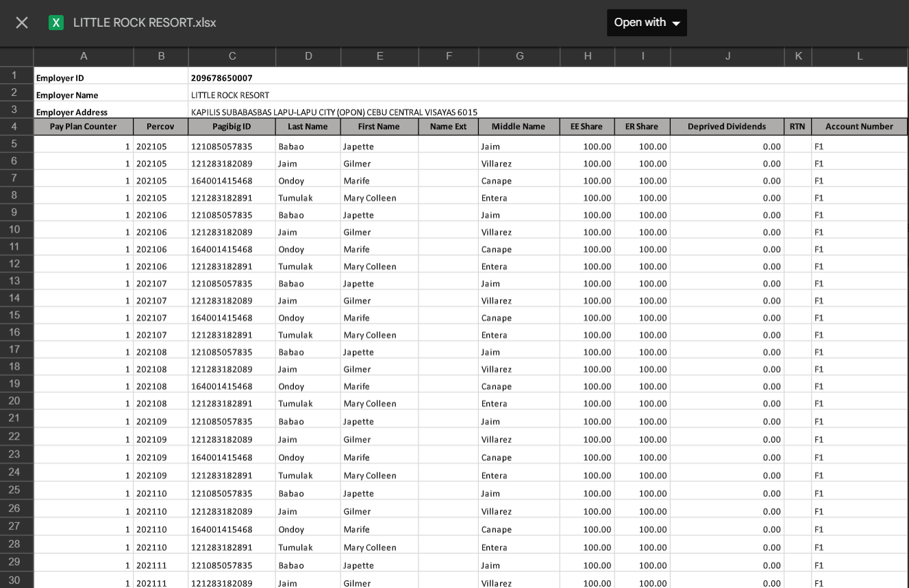Select column header E
Viewport: 909px width, 588px height.
[380, 56]
